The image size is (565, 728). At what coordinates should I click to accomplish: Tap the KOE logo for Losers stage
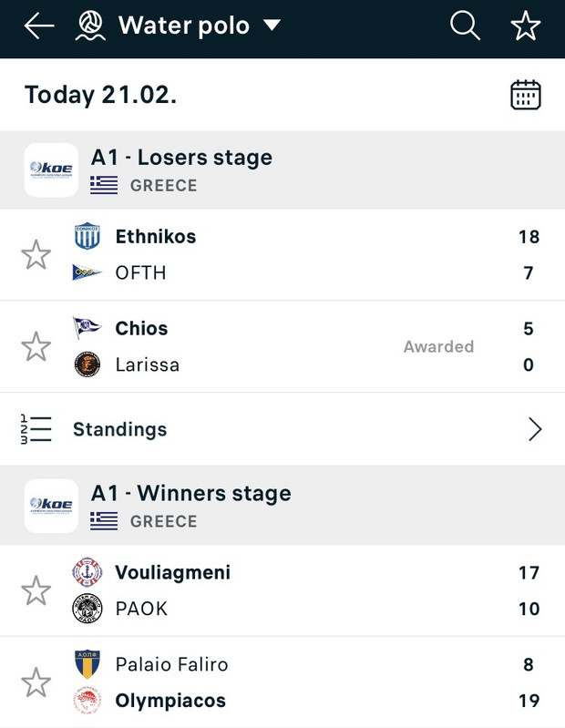(51, 170)
